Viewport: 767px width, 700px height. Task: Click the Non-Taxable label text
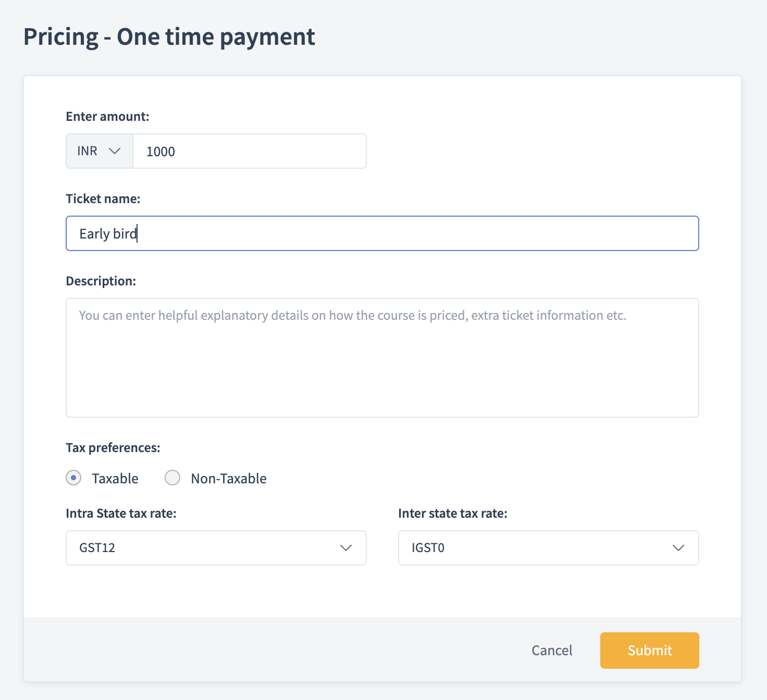(x=229, y=479)
